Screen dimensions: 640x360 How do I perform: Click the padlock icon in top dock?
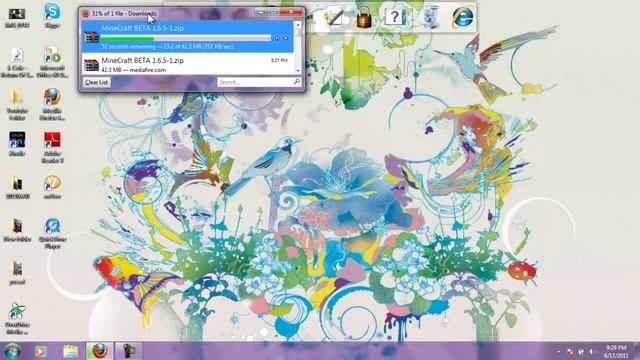pos(364,18)
